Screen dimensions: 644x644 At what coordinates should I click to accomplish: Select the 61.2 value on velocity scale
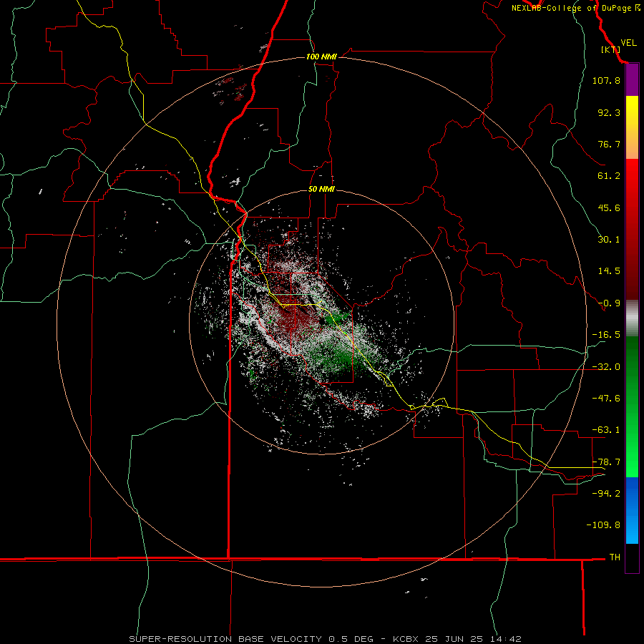coord(609,176)
